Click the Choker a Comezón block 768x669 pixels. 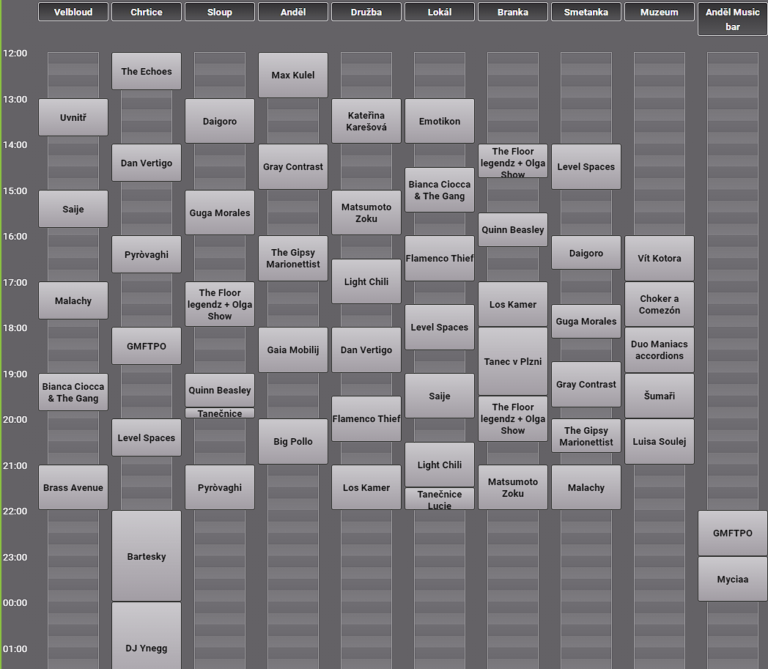coord(659,304)
